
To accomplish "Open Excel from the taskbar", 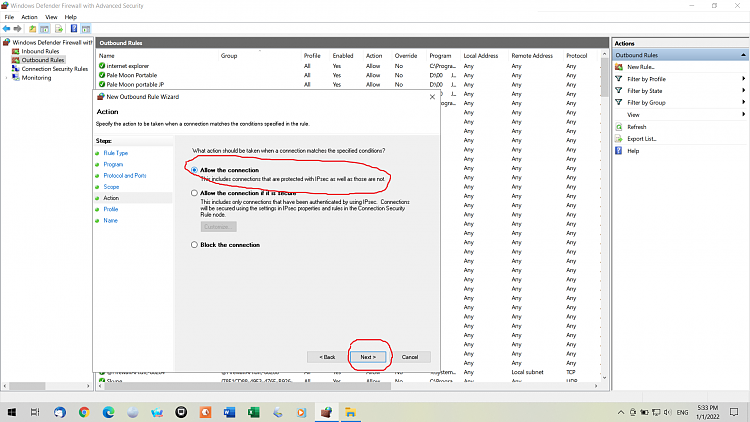I will 254,412.
